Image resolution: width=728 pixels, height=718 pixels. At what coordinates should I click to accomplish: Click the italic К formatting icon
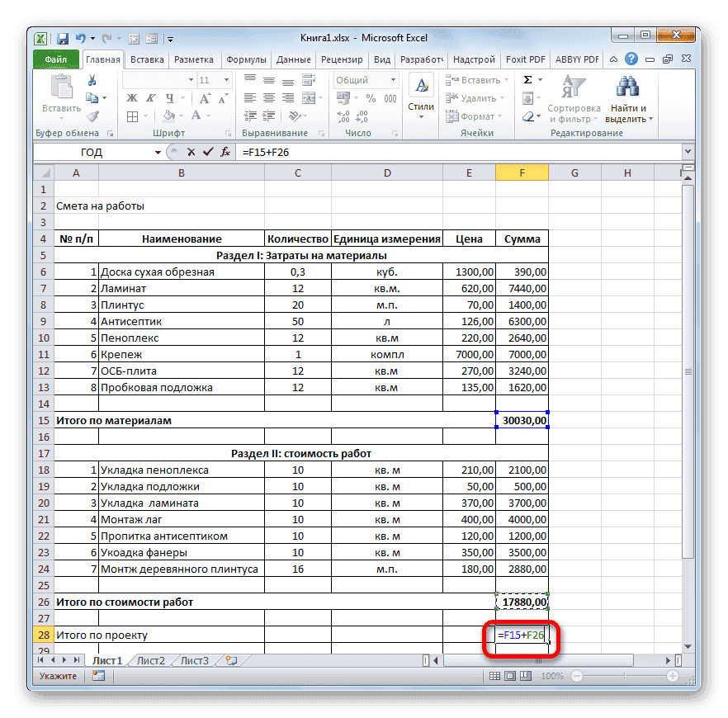click(x=150, y=97)
